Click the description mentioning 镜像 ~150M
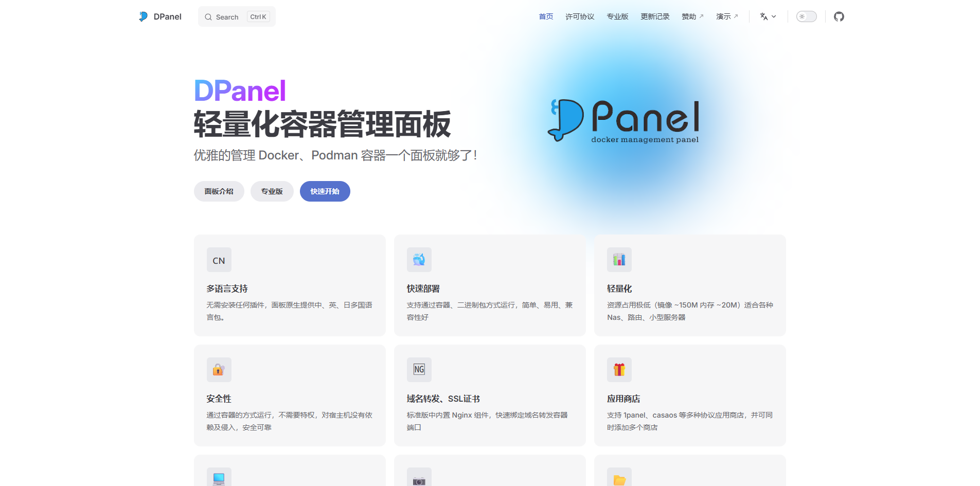 click(x=690, y=311)
